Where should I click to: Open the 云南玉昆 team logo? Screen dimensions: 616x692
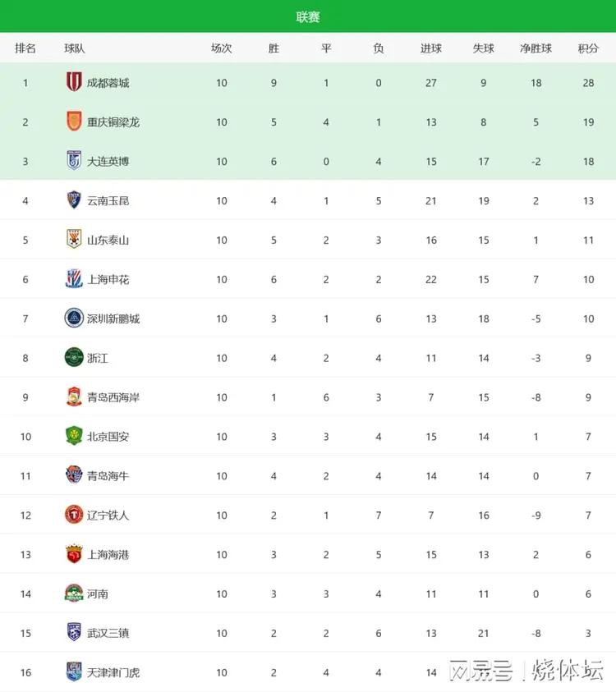click(74, 200)
